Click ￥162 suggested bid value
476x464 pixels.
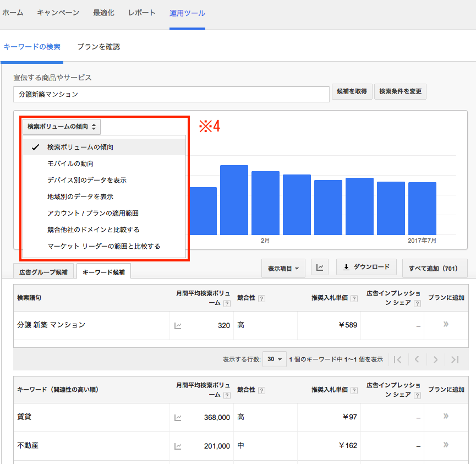coord(348,445)
